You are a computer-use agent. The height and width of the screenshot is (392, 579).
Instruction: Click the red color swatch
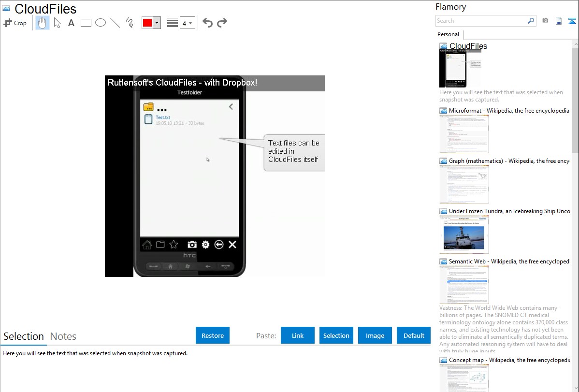[x=147, y=23]
